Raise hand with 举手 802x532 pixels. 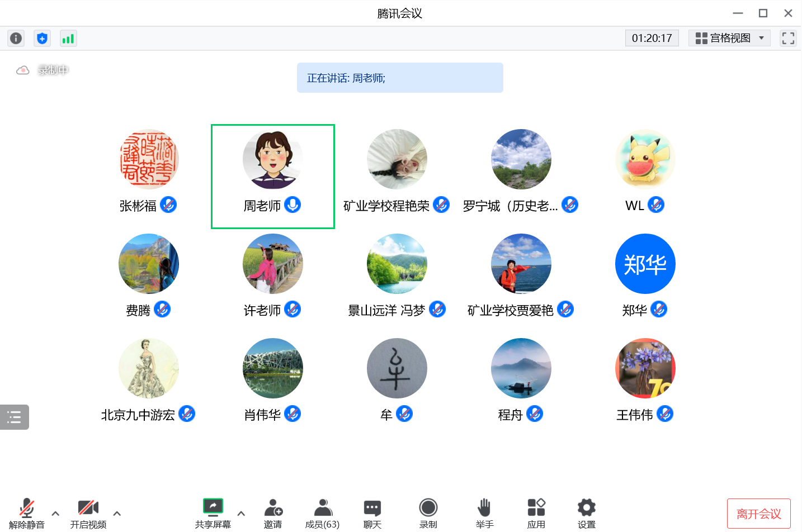coord(484,513)
